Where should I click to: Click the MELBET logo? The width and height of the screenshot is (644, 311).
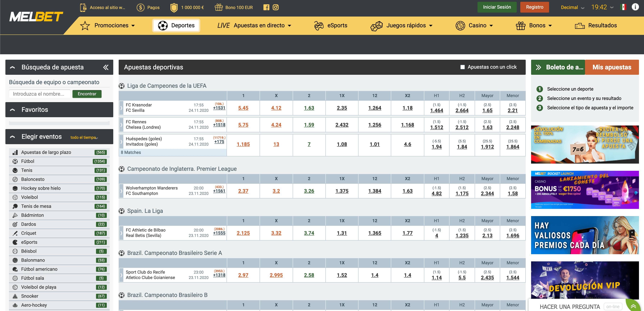pyautogui.click(x=36, y=17)
